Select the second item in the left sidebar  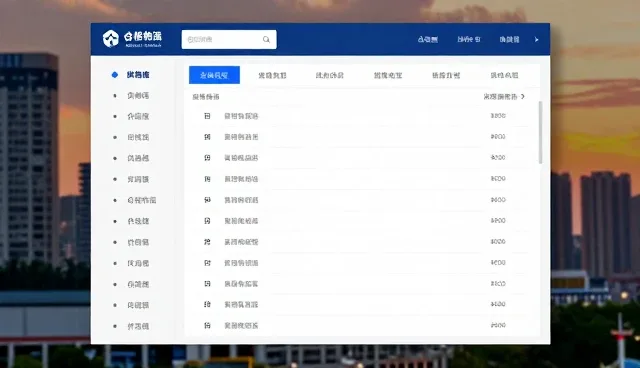138,95
